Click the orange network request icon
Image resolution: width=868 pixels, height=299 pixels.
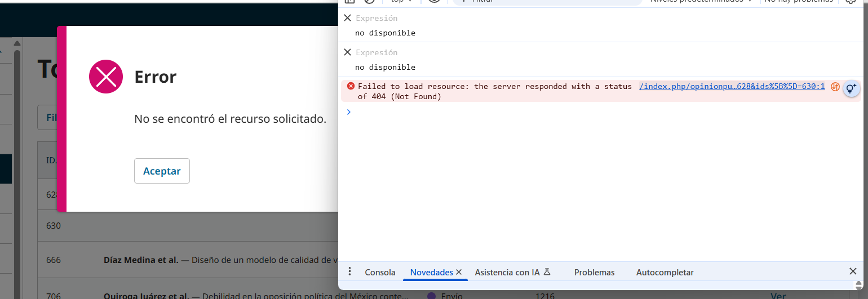tap(835, 87)
